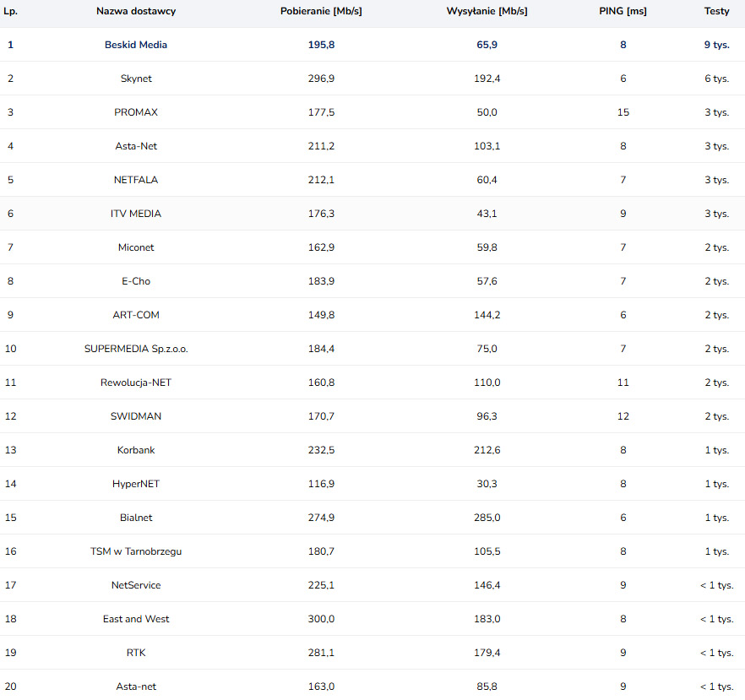Select the Korbank provider name
The width and height of the screenshot is (745, 700).
tap(136, 450)
